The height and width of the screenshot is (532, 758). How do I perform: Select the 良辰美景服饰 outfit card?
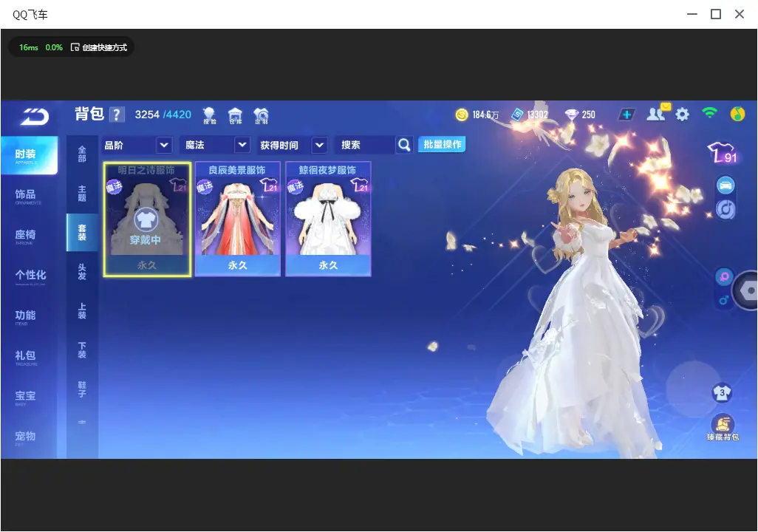tap(237, 219)
